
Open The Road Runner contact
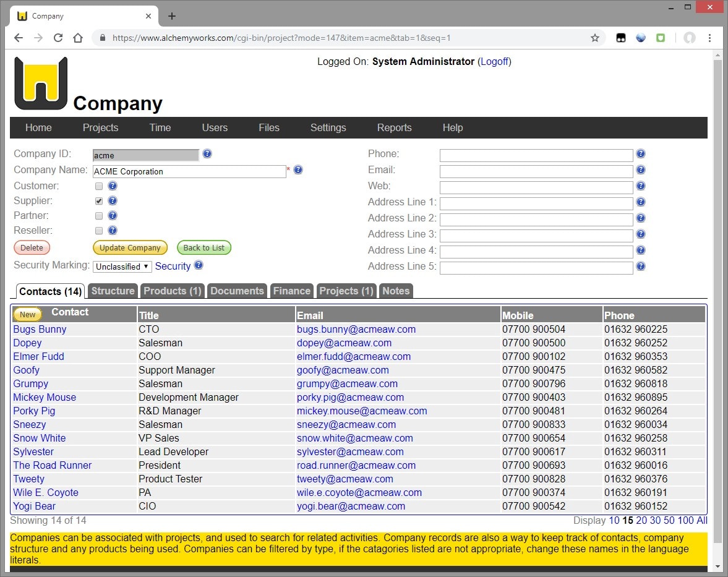click(53, 465)
